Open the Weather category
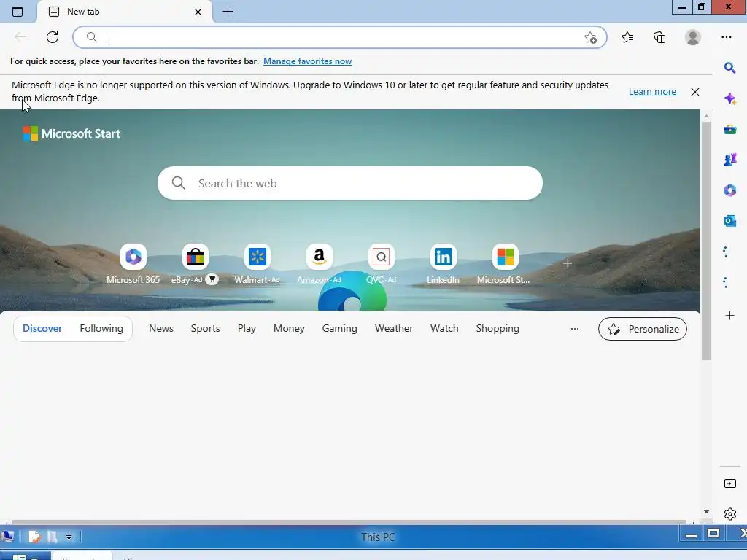 pos(394,329)
